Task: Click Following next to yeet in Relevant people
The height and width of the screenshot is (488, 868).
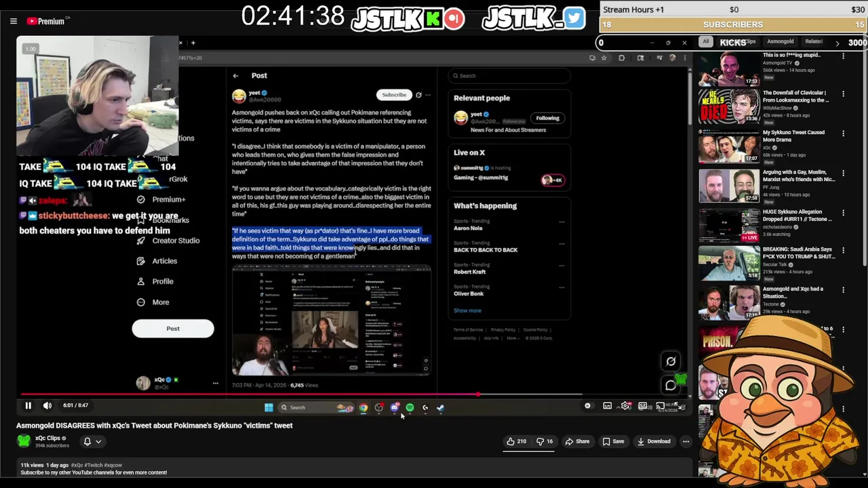Action: [547, 118]
